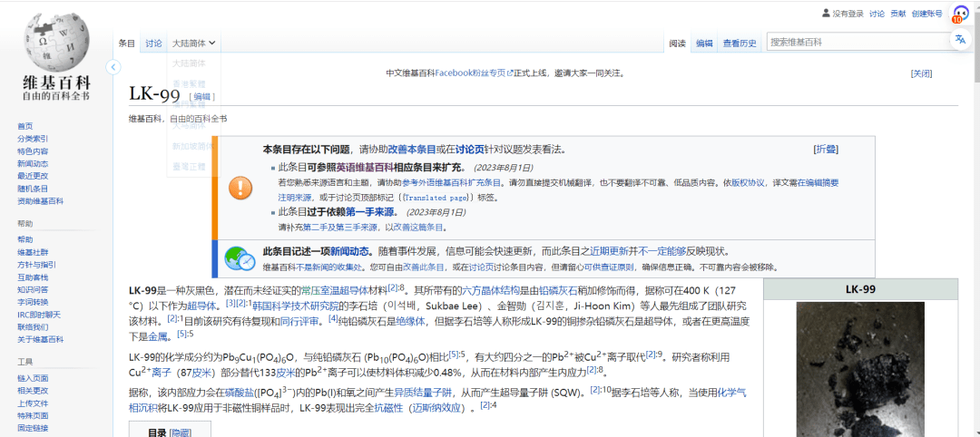The width and height of the screenshot is (980, 437).
Task: Click the LK-99 sample photo in the infobox
Action: click(x=859, y=370)
